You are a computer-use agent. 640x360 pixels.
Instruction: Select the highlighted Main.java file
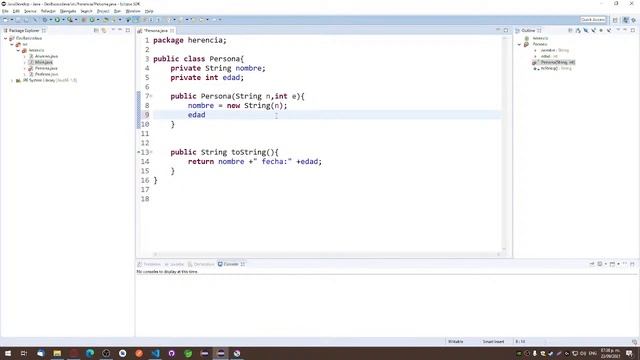[x=40, y=62]
